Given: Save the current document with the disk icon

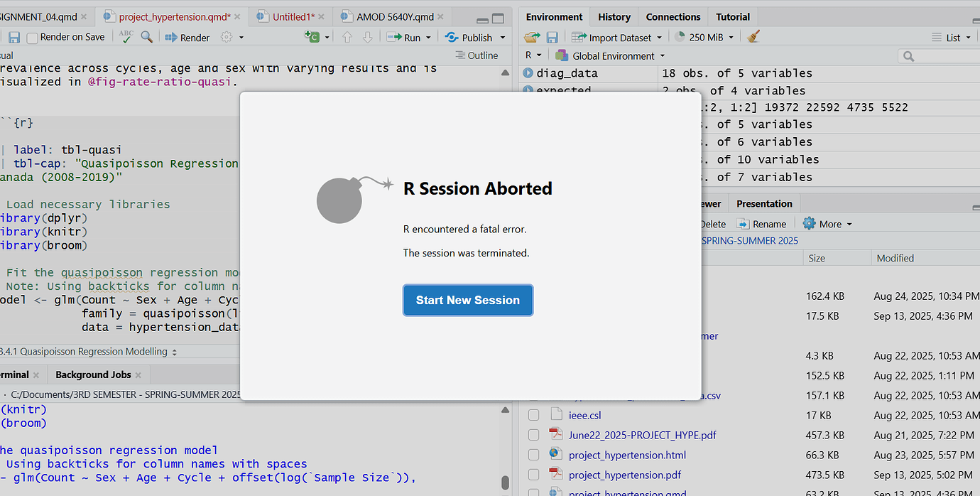Looking at the screenshot, I should 16,37.
